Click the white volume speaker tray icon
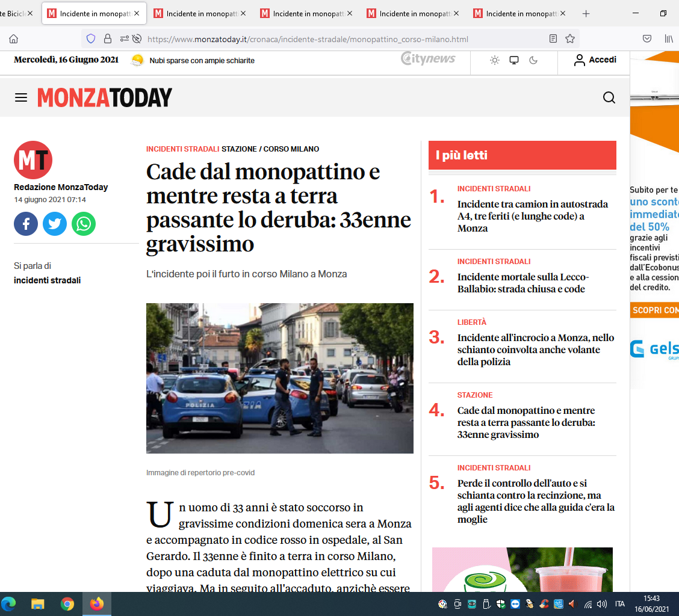The image size is (679, 616). 602,604
